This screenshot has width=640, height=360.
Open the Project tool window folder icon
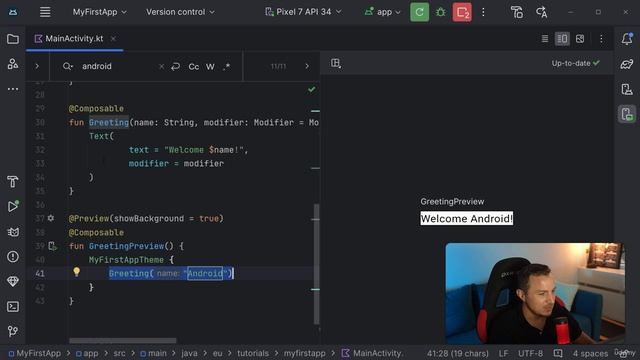(13, 39)
